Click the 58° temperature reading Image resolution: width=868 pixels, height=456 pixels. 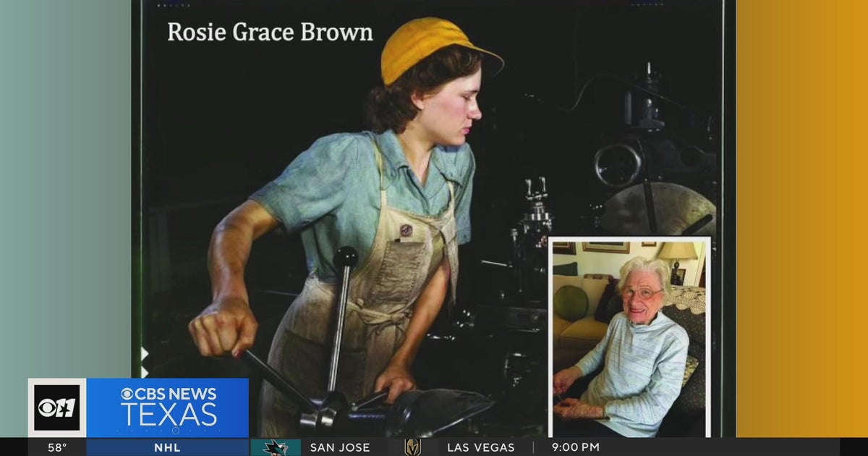tap(57, 447)
